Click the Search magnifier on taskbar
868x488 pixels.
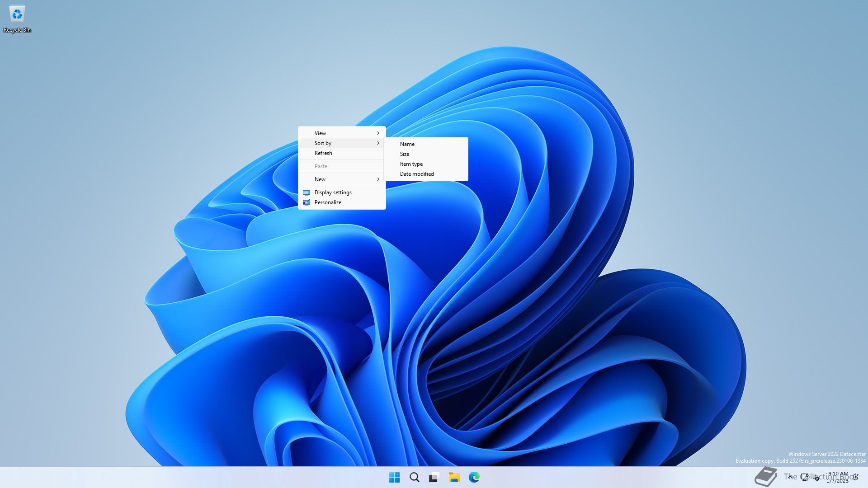pyautogui.click(x=414, y=477)
